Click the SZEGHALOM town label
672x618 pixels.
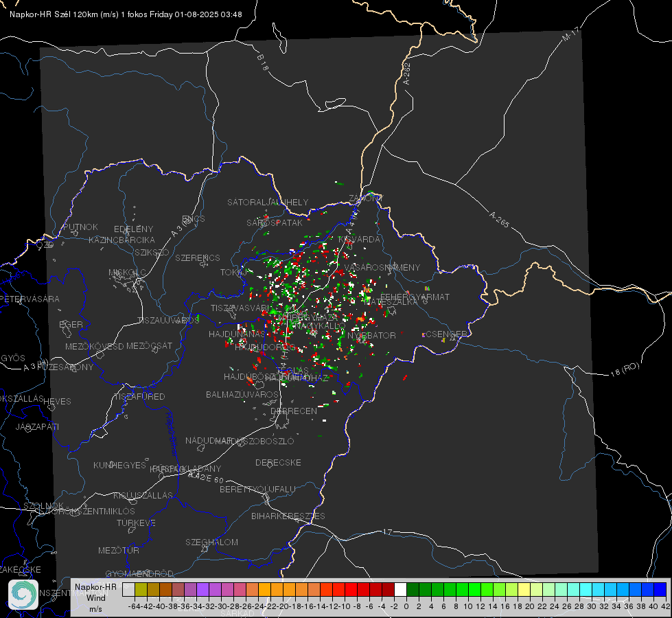pyautogui.click(x=211, y=542)
